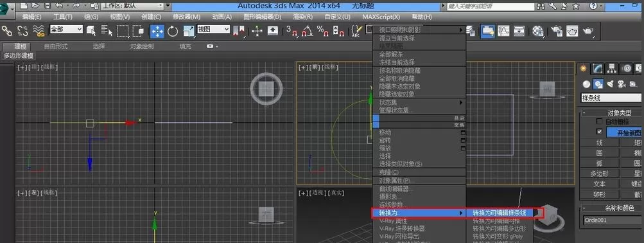Click the Use Pivot Point Center icon
Screen dimensions: 644x243
pyautogui.click(x=239, y=31)
